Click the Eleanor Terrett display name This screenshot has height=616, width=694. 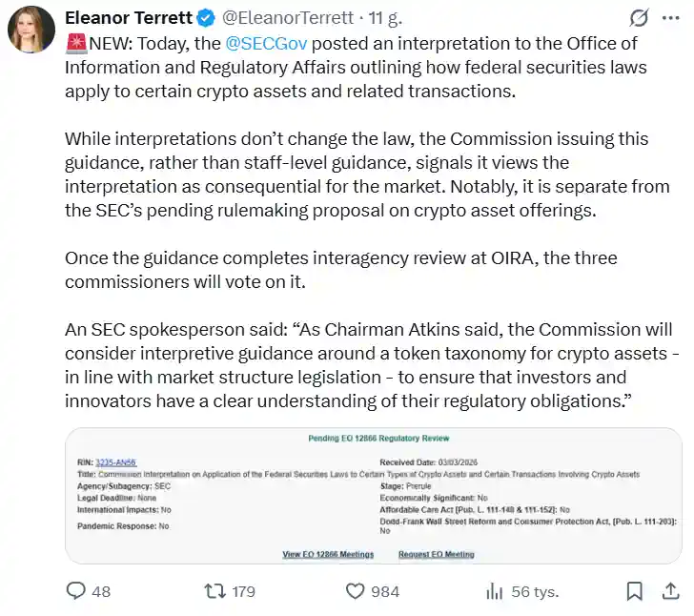pos(128,18)
